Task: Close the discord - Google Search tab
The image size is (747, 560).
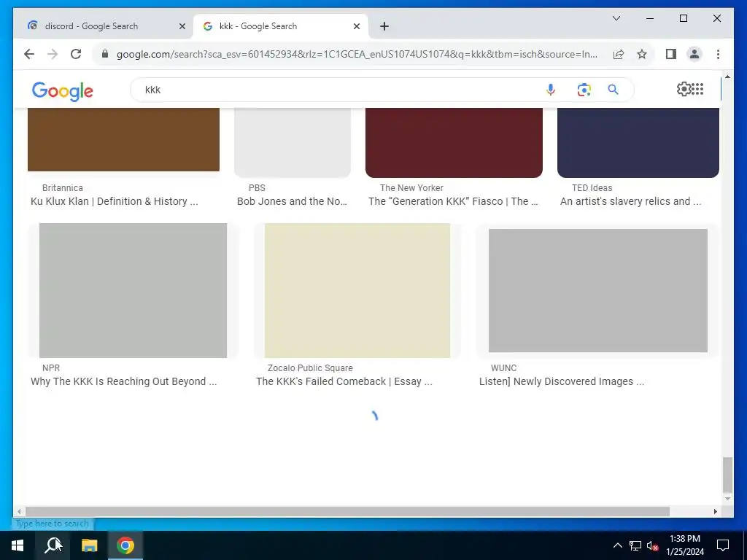Action: pyautogui.click(x=182, y=26)
